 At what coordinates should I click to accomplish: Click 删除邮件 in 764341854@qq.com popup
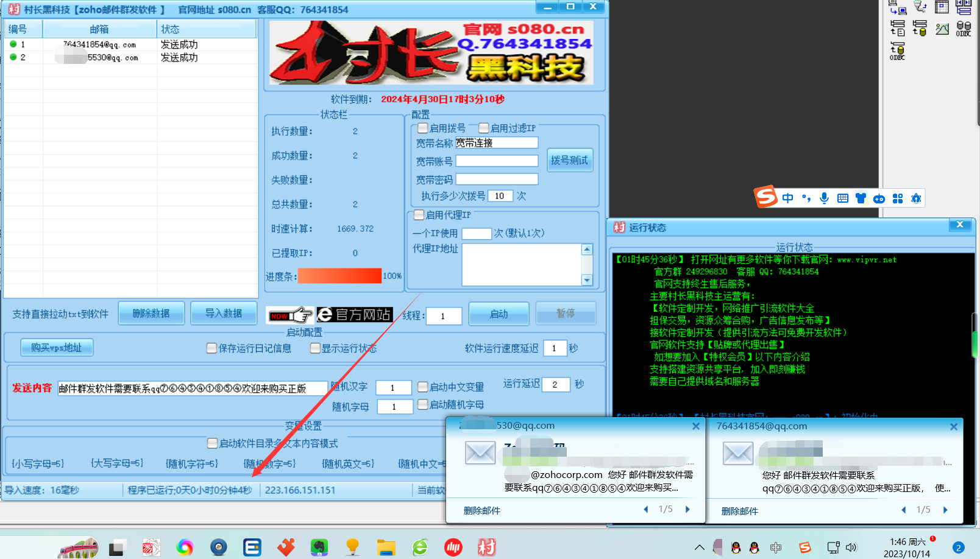[739, 511]
